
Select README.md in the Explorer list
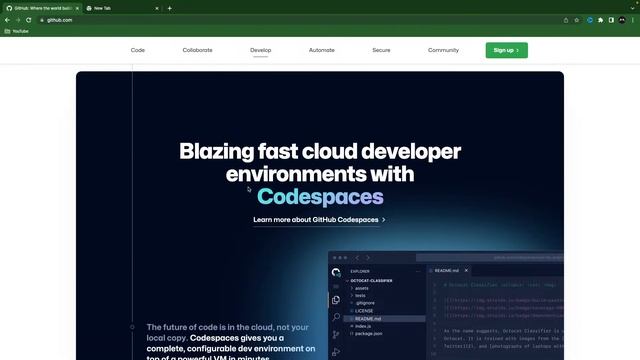point(384,319)
